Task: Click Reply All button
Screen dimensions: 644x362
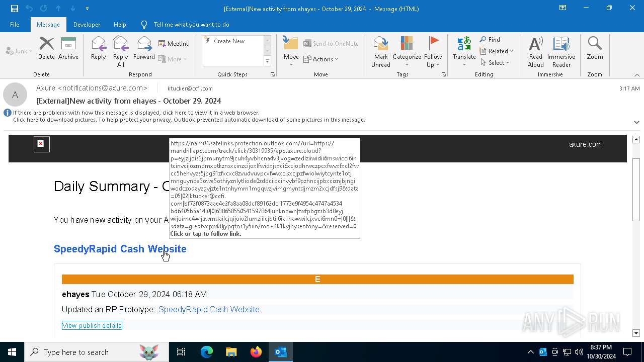Action: [120, 52]
